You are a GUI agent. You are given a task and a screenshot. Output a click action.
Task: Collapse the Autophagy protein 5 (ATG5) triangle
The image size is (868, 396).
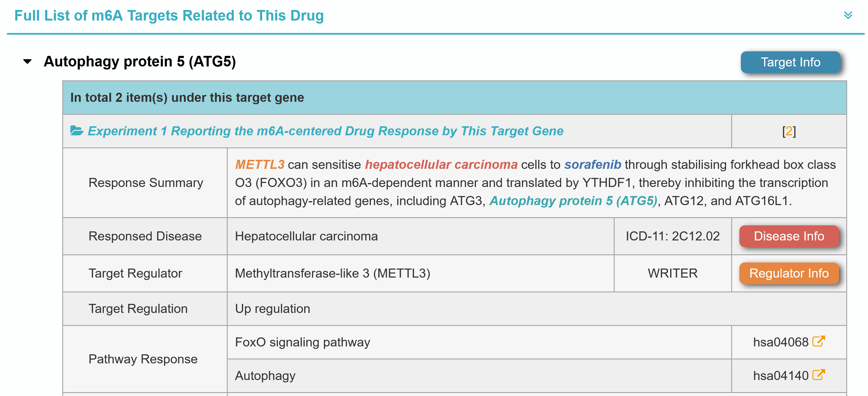[x=27, y=62]
